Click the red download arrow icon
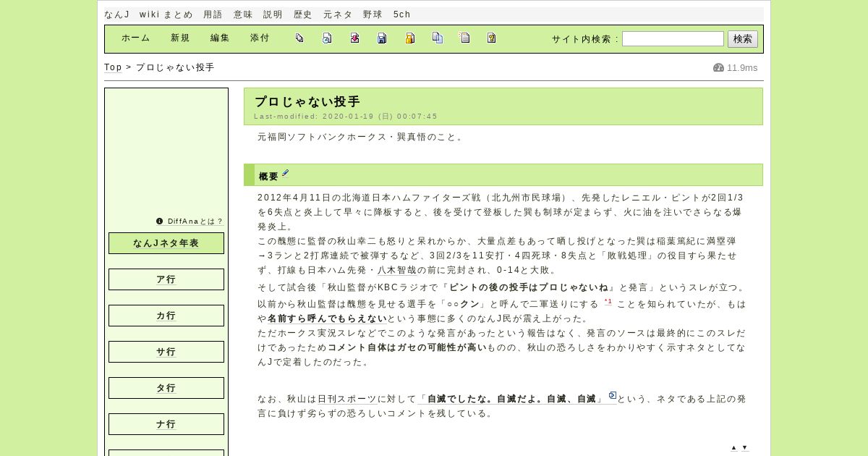This screenshot has height=456, width=868. click(x=354, y=38)
